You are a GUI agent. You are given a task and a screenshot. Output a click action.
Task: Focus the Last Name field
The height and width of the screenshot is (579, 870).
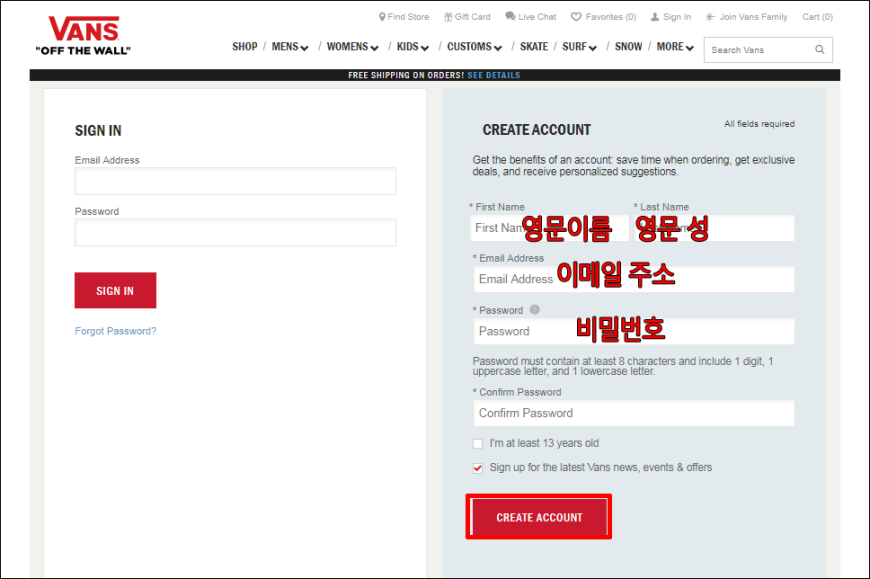(715, 228)
